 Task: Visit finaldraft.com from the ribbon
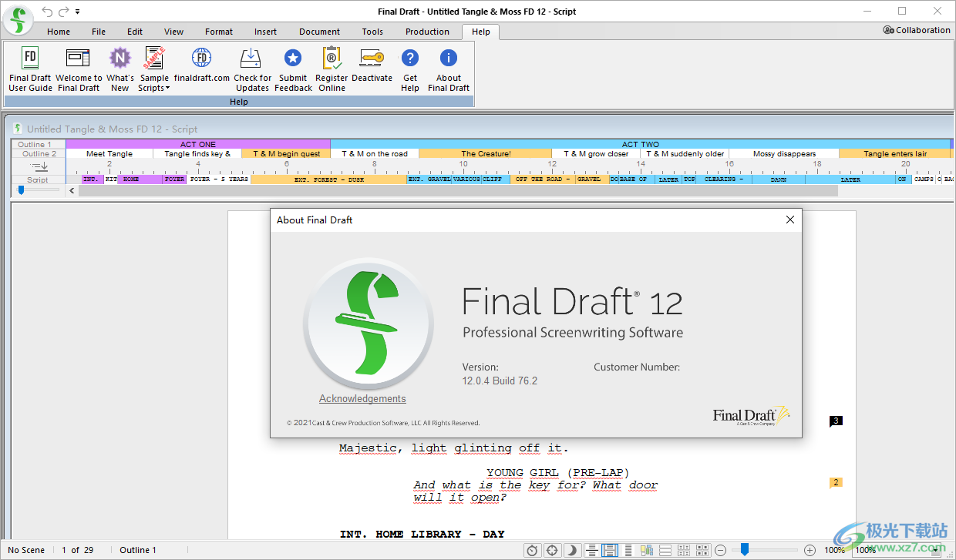(201, 65)
